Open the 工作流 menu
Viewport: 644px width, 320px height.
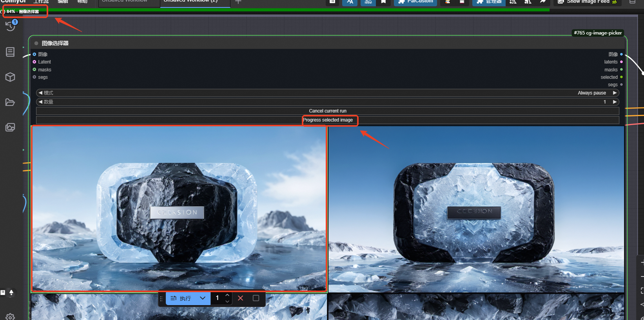pos(41,2)
